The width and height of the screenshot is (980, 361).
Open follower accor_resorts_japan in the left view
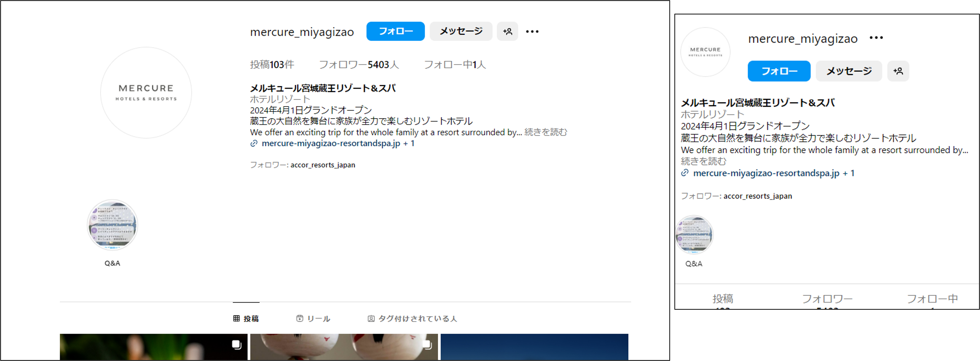(x=322, y=165)
